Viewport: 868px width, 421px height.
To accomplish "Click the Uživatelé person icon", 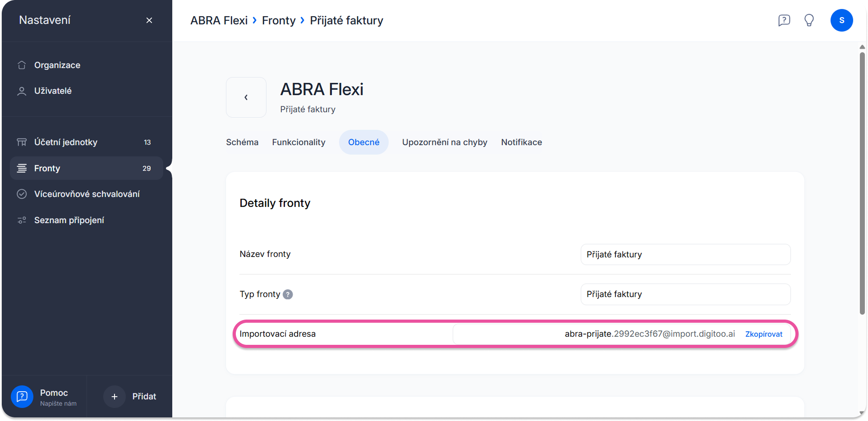I will coord(22,91).
